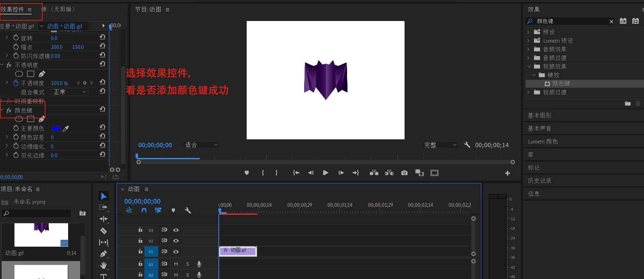Image resolution: width=644 pixels, height=279 pixels.
Task: Toggle V1 track lock
Action: click(x=140, y=251)
